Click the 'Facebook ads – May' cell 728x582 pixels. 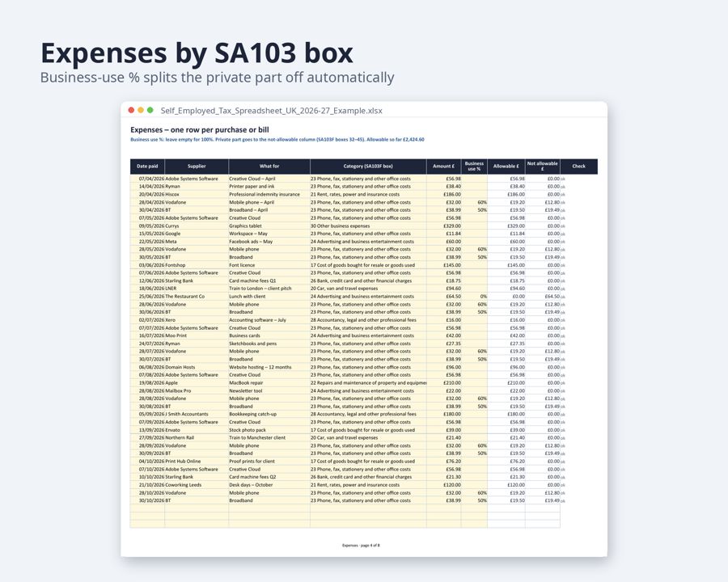pos(269,242)
